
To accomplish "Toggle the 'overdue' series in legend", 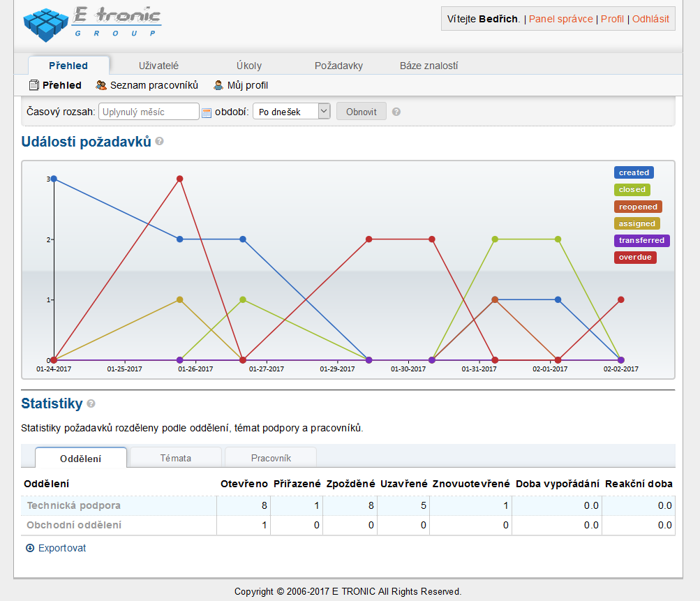I will tap(635, 258).
